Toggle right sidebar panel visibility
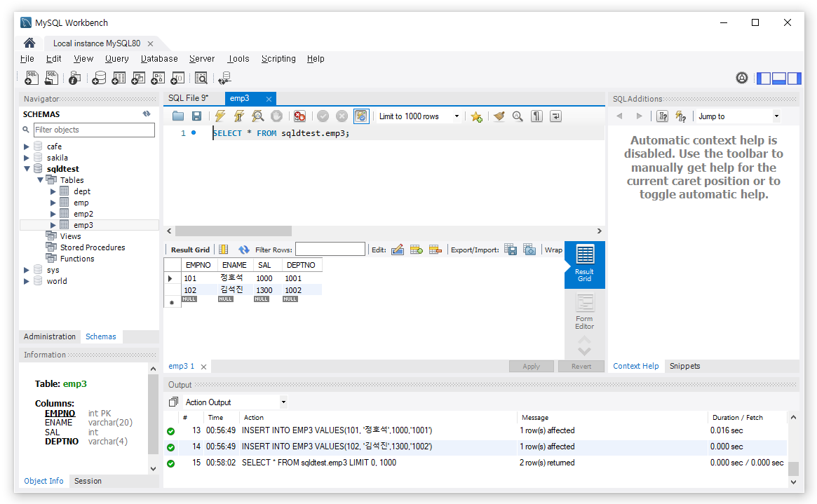The width and height of the screenshot is (817, 504). click(794, 79)
